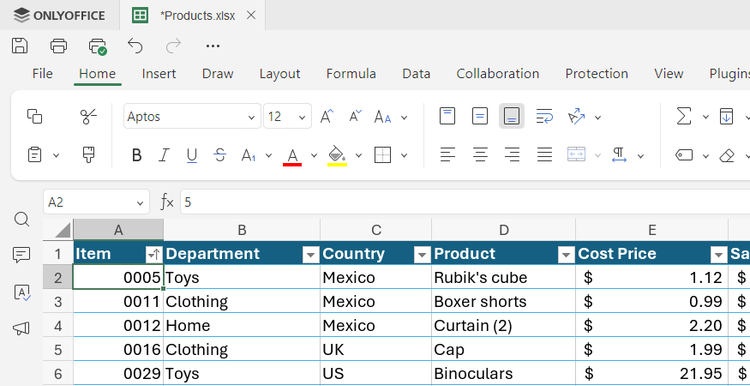
Task: Open the Department column filter dropdown
Action: [311, 255]
